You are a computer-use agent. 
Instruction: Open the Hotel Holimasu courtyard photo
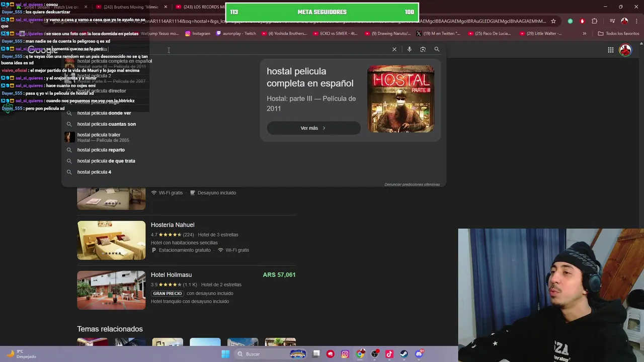click(x=111, y=290)
